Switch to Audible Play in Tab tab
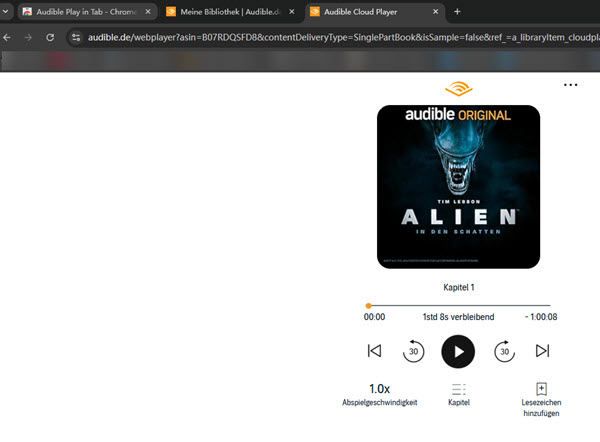This screenshot has height=442, width=600. pyautogui.click(x=87, y=12)
